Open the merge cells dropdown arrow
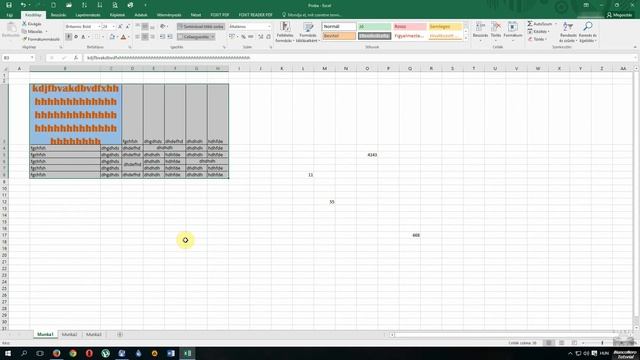This screenshot has width=640, height=360. point(213,37)
